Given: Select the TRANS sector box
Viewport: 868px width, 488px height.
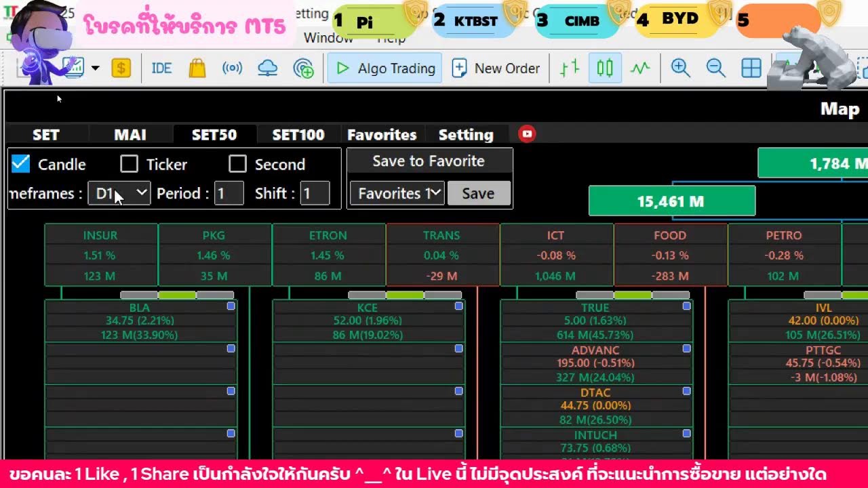Looking at the screenshot, I should 442,256.
